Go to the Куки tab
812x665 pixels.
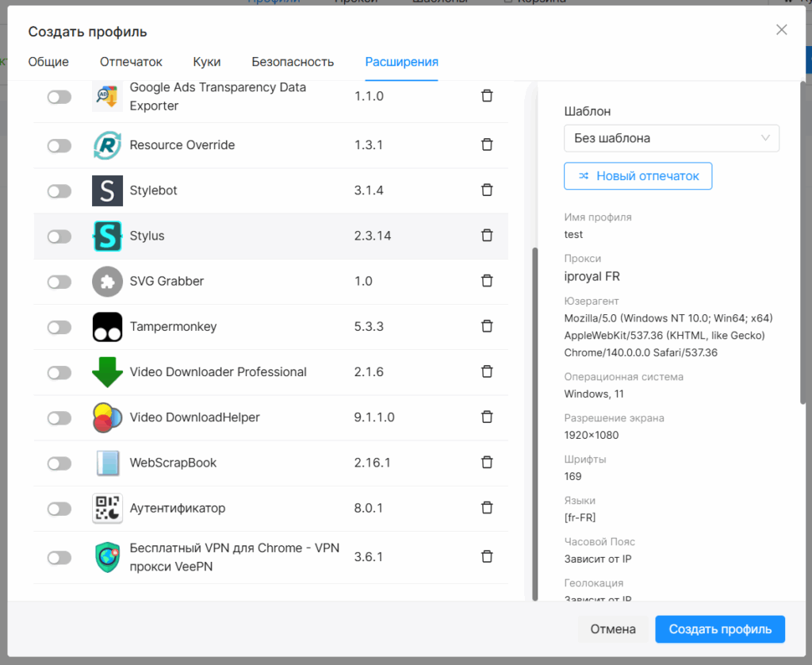coord(207,62)
